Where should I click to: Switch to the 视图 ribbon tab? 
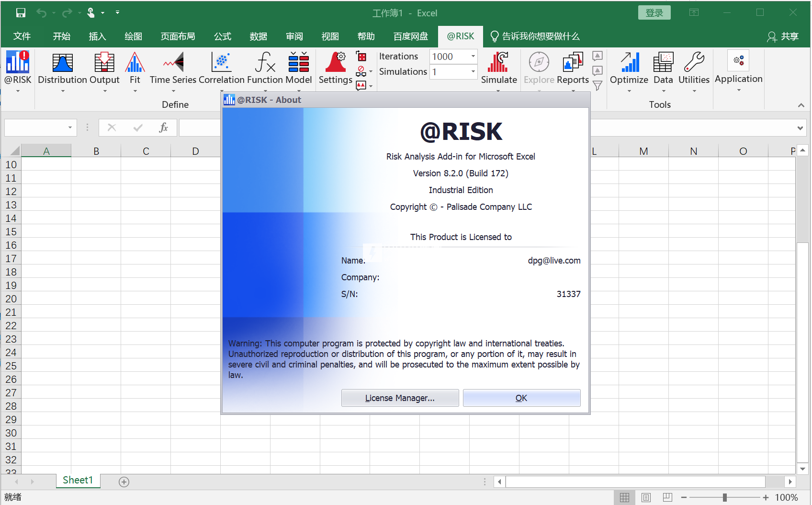[x=330, y=36]
